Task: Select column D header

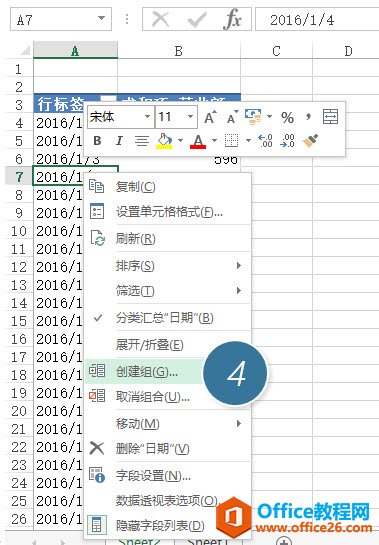Action: point(346,50)
